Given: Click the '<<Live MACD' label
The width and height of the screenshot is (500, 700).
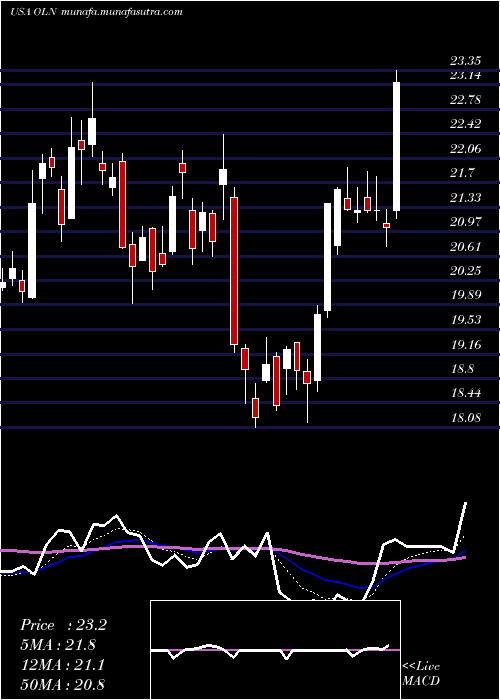Looking at the screenshot, I should [x=421, y=673].
